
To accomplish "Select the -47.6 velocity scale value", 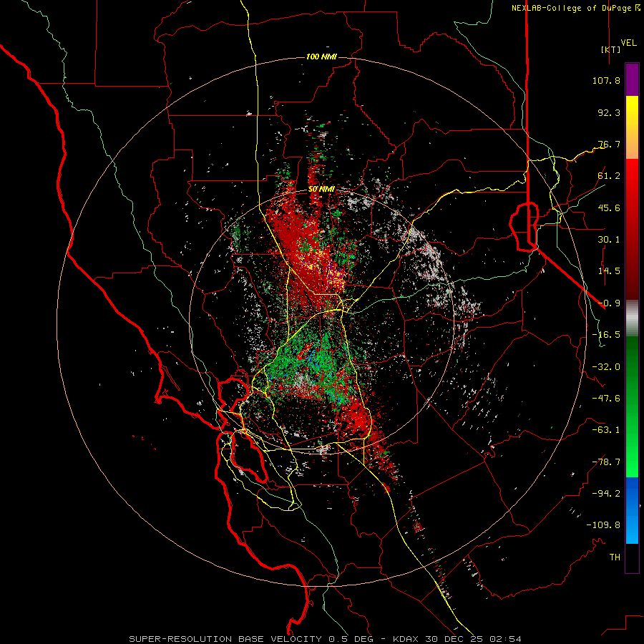I will [606, 399].
